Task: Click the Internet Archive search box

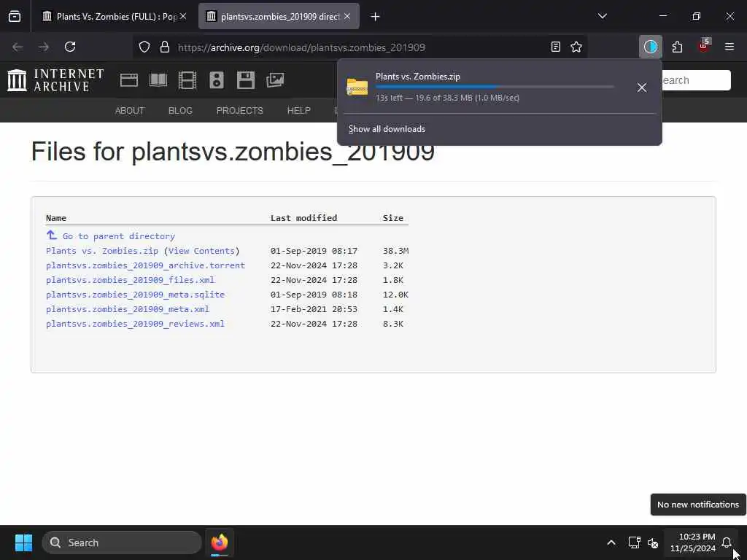Action: pyautogui.click(x=695, y=80)
